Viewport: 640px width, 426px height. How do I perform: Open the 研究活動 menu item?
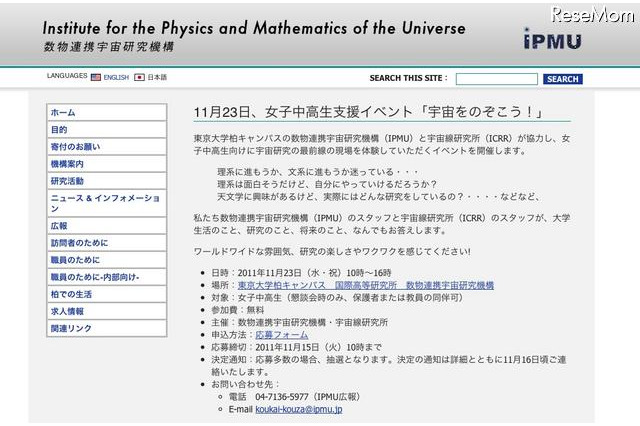(107, 181)
